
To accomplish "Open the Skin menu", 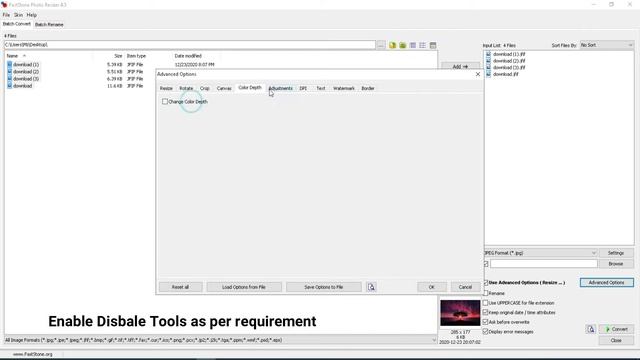I will coord(18,15).
